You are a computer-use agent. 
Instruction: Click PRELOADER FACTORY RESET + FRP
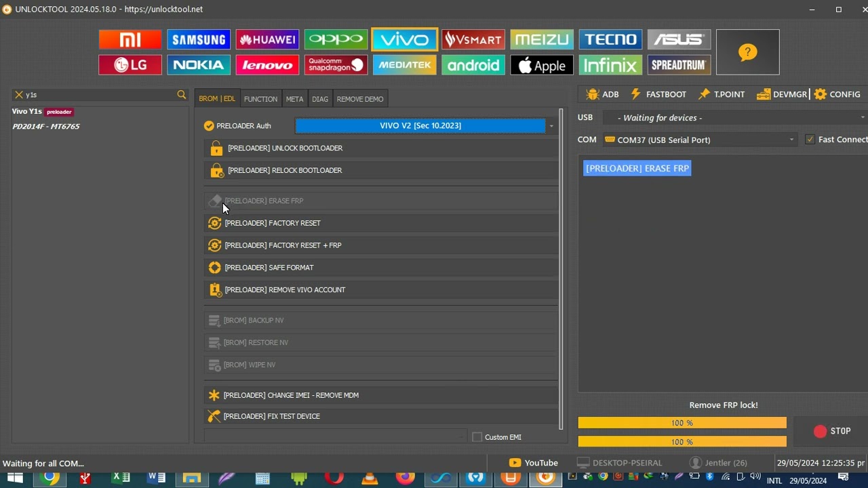click(283, 245)
